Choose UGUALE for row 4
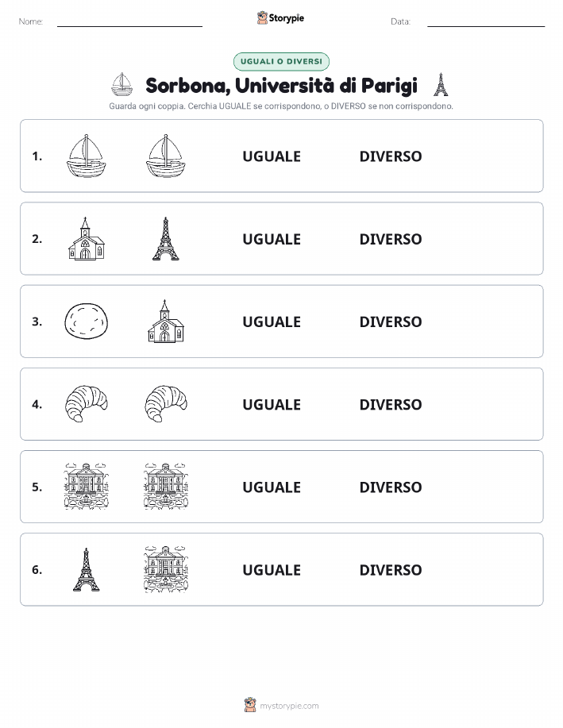The width and height of the screenshot is (563, 728). click(x=272, y=404)
